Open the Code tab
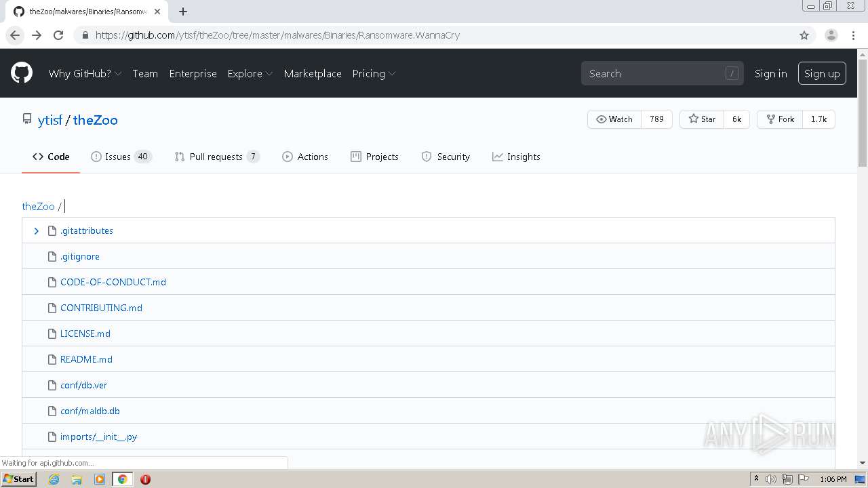The height and width of the screenshot is (488, 868). pos(51,157)
